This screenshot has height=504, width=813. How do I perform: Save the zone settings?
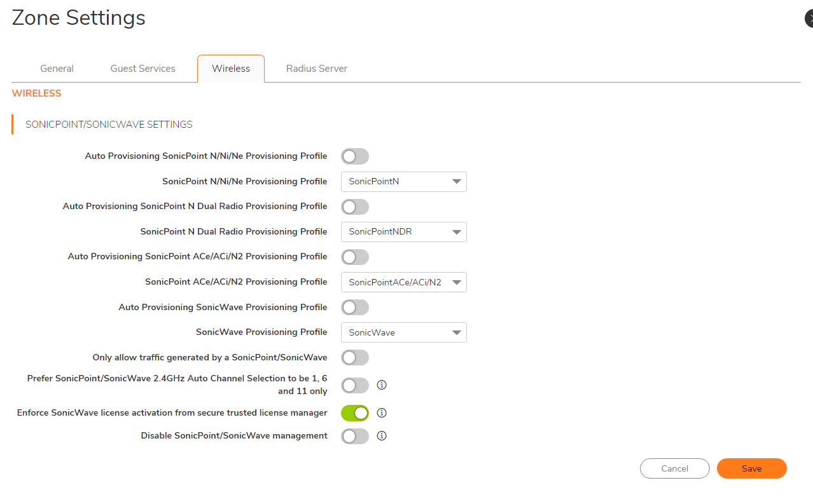(752, 468)
